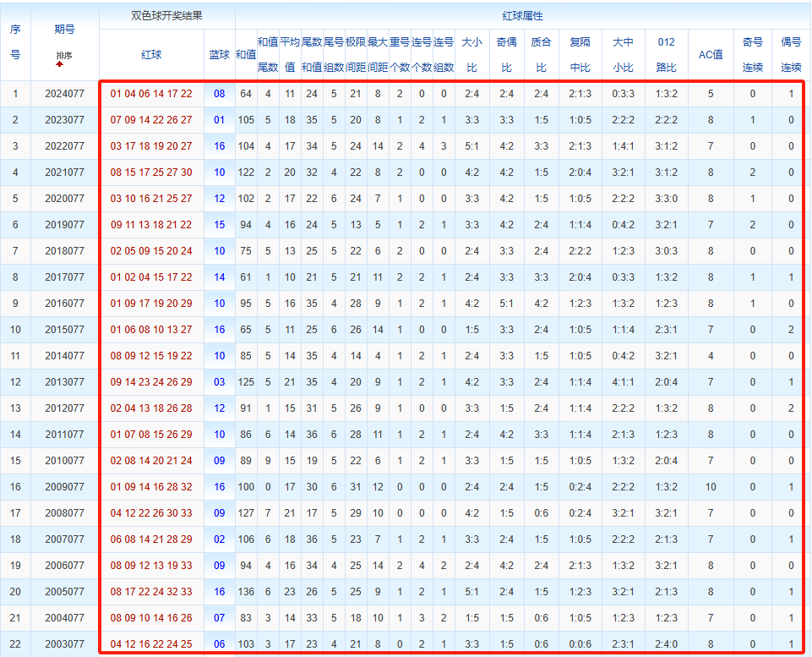Select issue number 2016077
Image resolution: width=812 pixels, height=657 pixels.
coord(65,304)
